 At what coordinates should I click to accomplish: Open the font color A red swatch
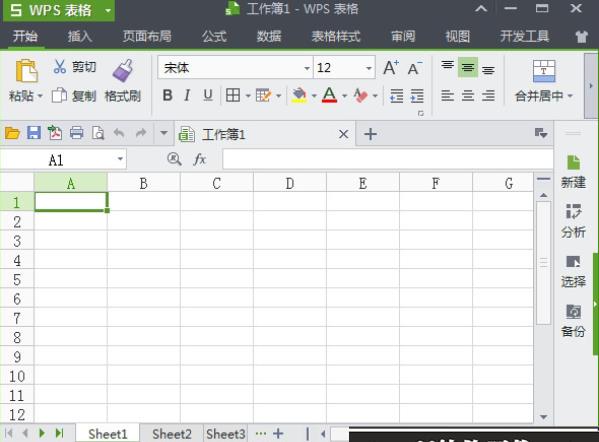pos(329,95)
